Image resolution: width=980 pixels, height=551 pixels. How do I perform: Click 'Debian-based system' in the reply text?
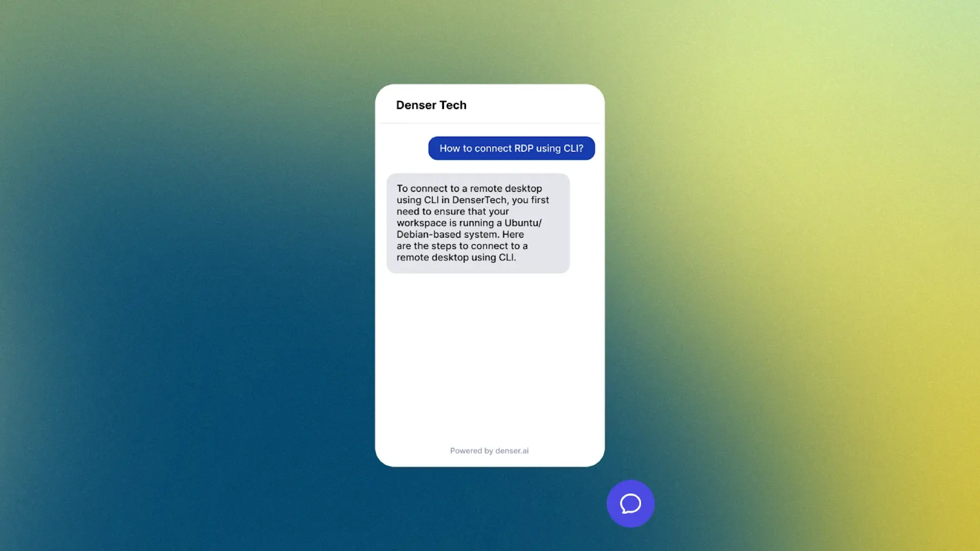(x=447, y=235)
